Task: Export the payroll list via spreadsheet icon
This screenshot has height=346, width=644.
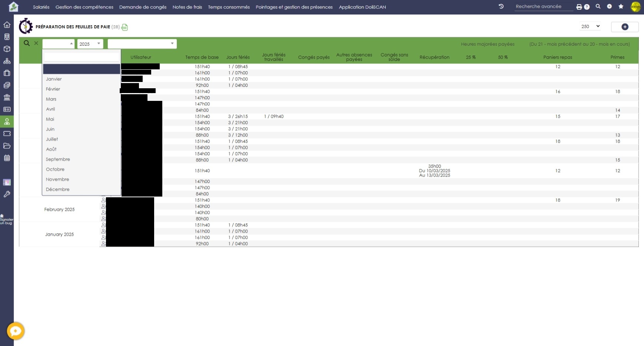Action: pos(125,27)
